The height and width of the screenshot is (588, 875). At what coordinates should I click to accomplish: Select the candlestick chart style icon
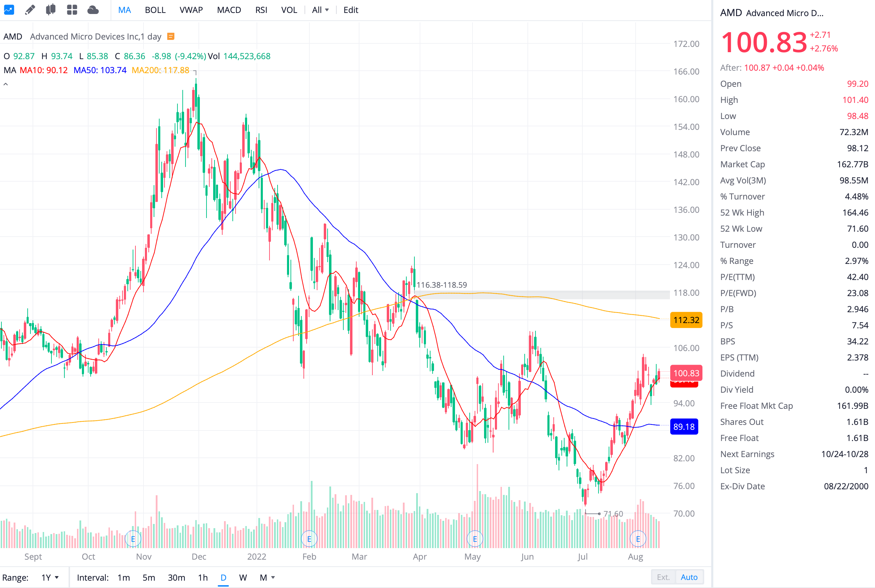coord(51,10)
